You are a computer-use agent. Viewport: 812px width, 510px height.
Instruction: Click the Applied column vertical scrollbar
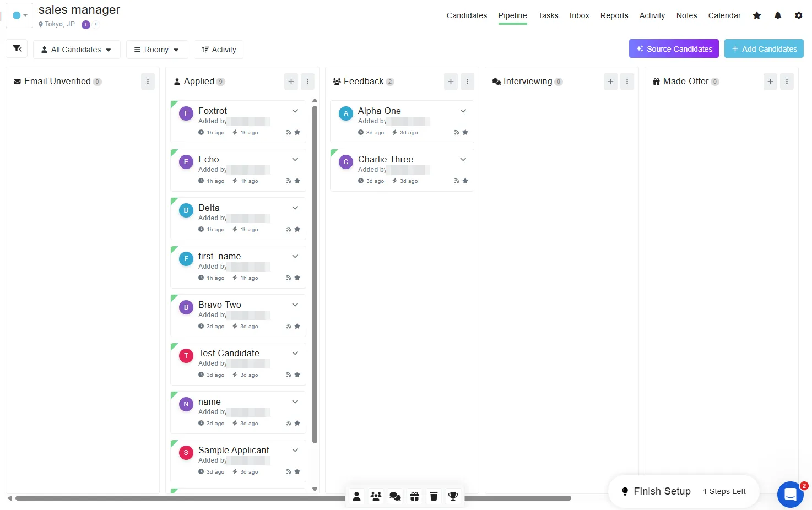[x=315, y=274]
